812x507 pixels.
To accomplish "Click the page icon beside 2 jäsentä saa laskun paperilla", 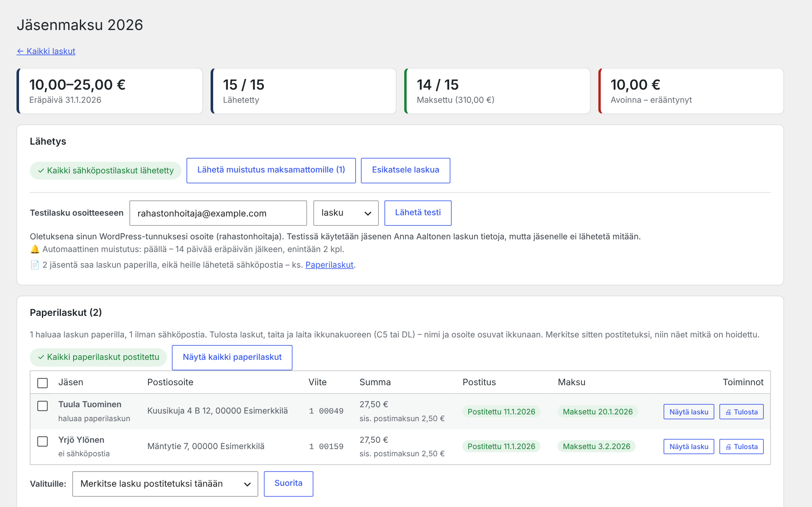I will point(35,265).
